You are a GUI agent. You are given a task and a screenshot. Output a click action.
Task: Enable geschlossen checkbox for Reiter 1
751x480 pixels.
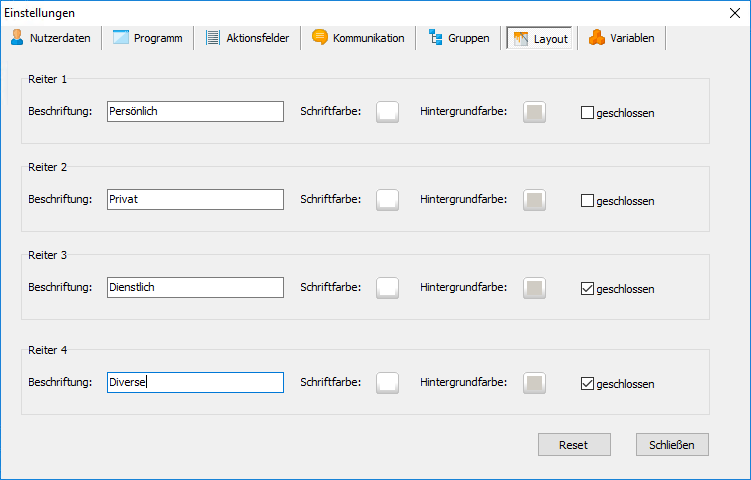(587, 112)
